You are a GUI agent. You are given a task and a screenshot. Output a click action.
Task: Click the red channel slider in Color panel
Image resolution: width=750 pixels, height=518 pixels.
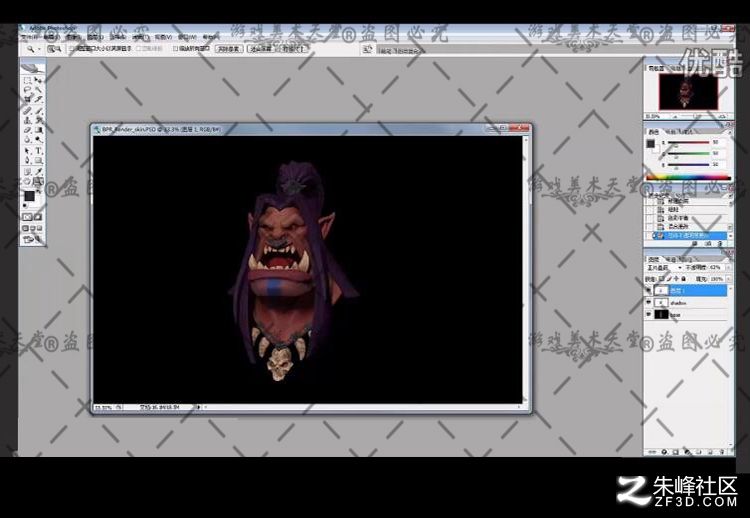pyautogui.click(x=688, y=143)
